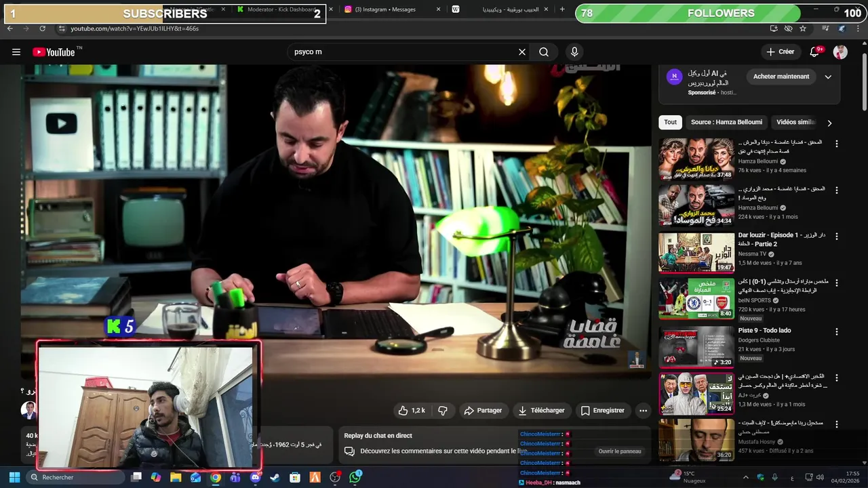Click the search magnifier button
868x488 pixels.
point(544,52)
